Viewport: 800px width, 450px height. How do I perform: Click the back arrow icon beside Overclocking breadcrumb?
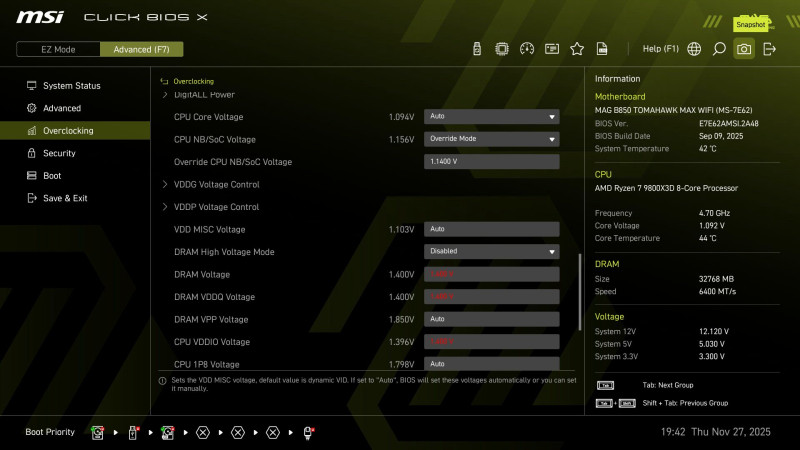pos(164,81)
